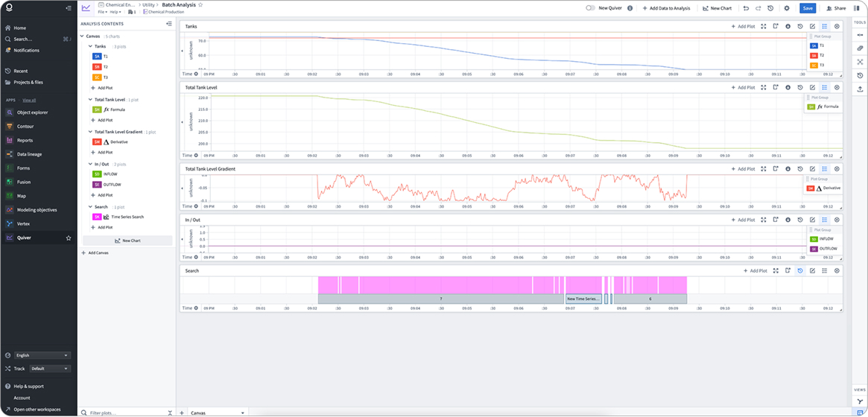Collapse the Tanks group in Analysis Contents

coord(90,46)
